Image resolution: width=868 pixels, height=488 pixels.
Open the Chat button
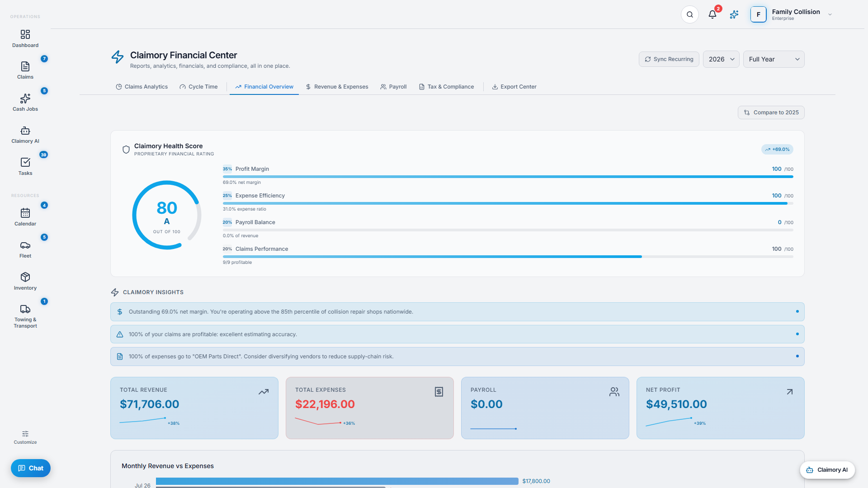click(31, 468)
